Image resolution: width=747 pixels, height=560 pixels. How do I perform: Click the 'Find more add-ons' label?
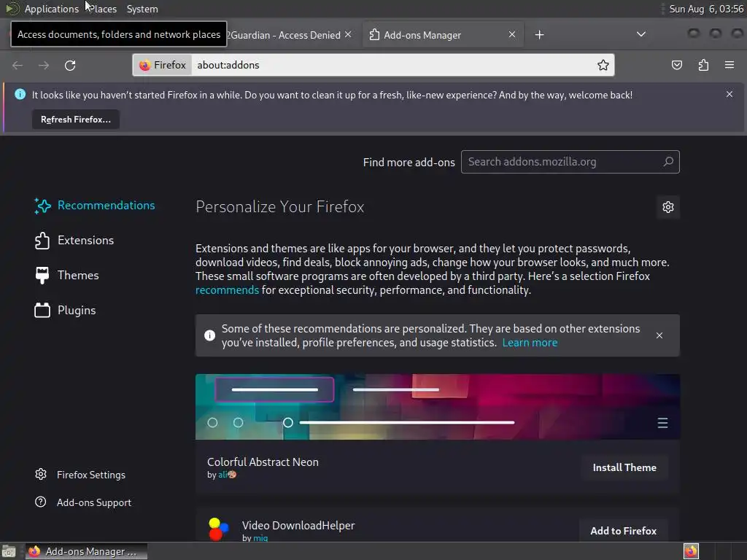(409, 163)
